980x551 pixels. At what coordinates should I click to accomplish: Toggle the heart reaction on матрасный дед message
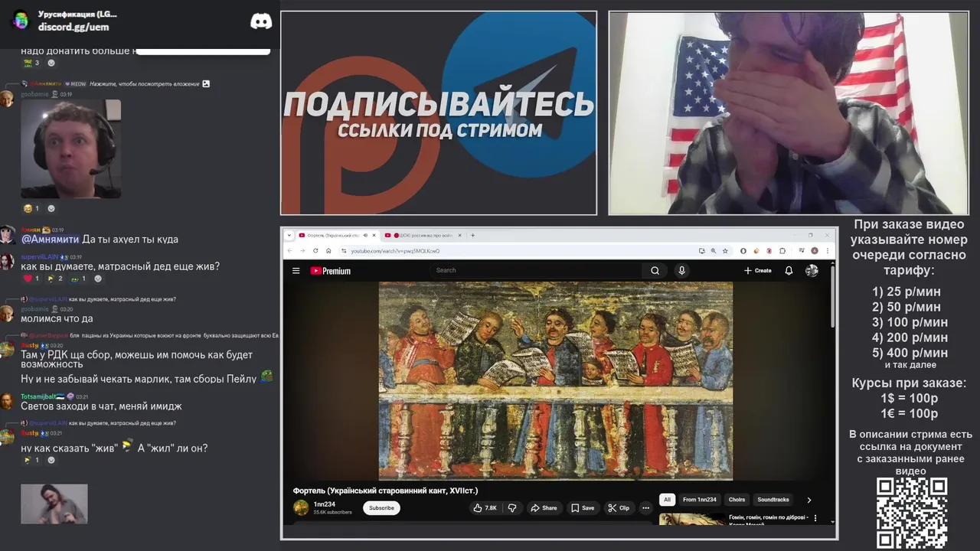(31, 279)
